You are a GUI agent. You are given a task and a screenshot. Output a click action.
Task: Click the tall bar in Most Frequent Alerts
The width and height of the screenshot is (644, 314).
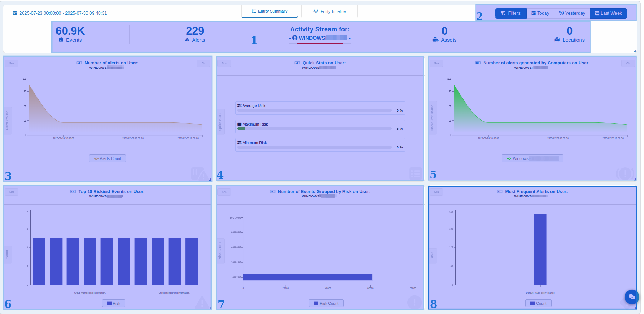pos(540,249)
